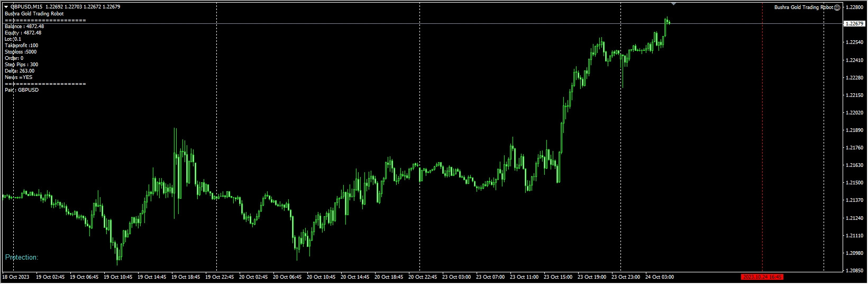Click the '23 Oct 07:00' time axis label
This screenshot has height=284, width=868.
tap(490, 277)
